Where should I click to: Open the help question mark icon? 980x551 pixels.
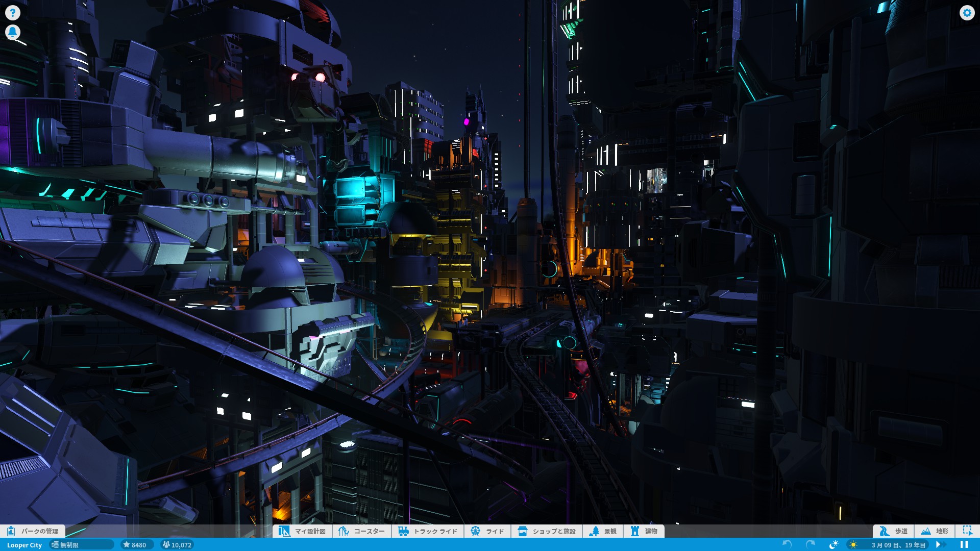(12, 12)
